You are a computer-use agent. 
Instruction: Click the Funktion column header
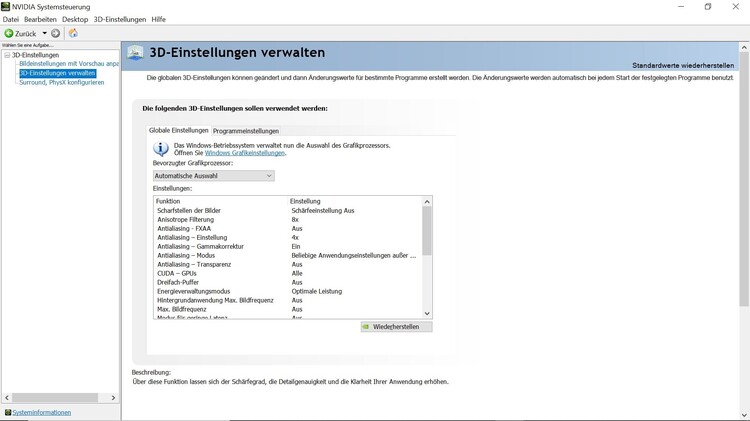[x=221, y=201]
